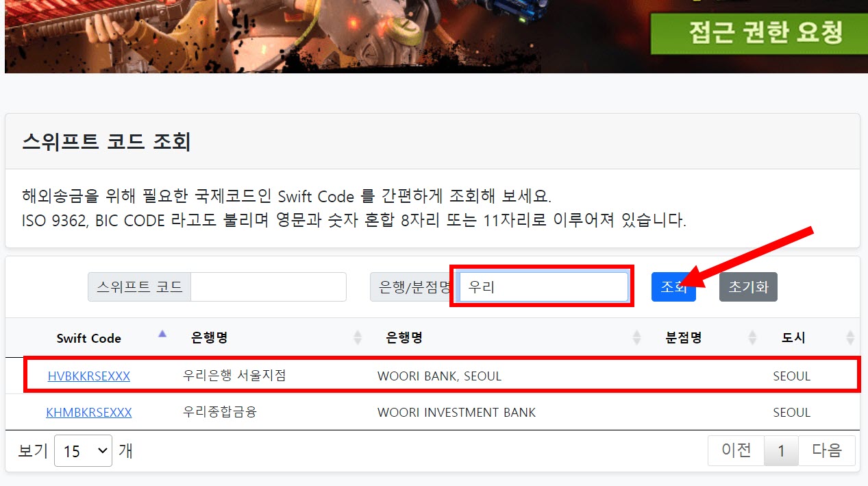Reset search with the 초기화 button
This screenshot has width=868, height=486.
click(748, 287)
